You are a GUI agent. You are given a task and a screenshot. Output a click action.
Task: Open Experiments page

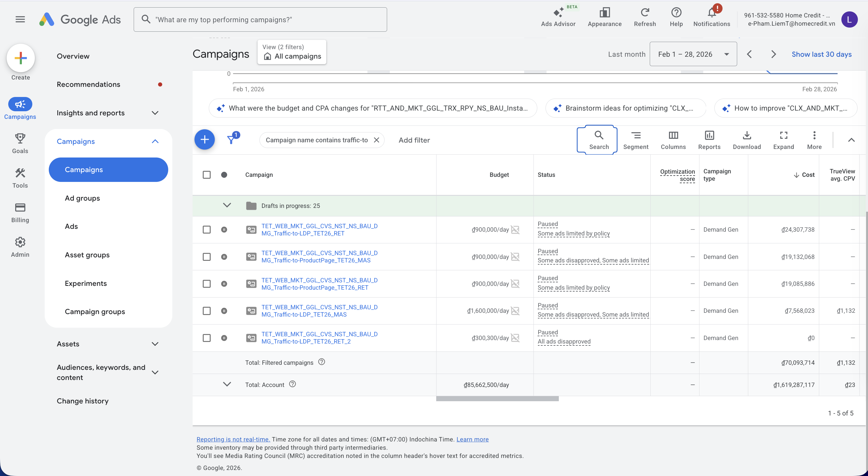click(x=86, y=284)
